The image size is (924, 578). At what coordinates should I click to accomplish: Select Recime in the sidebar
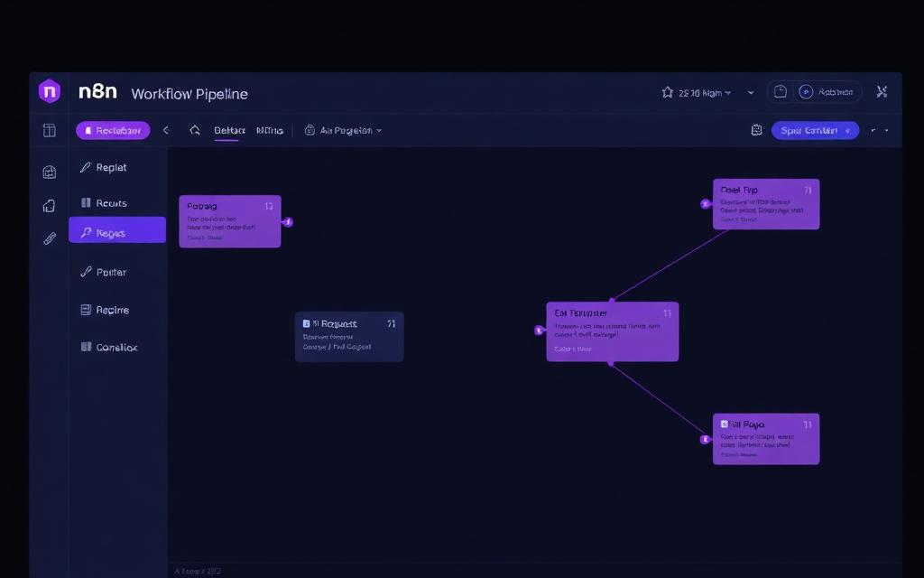tap(117, 310)
